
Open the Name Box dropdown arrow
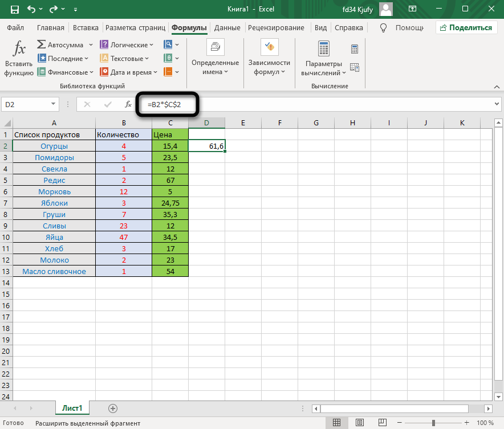54,104
